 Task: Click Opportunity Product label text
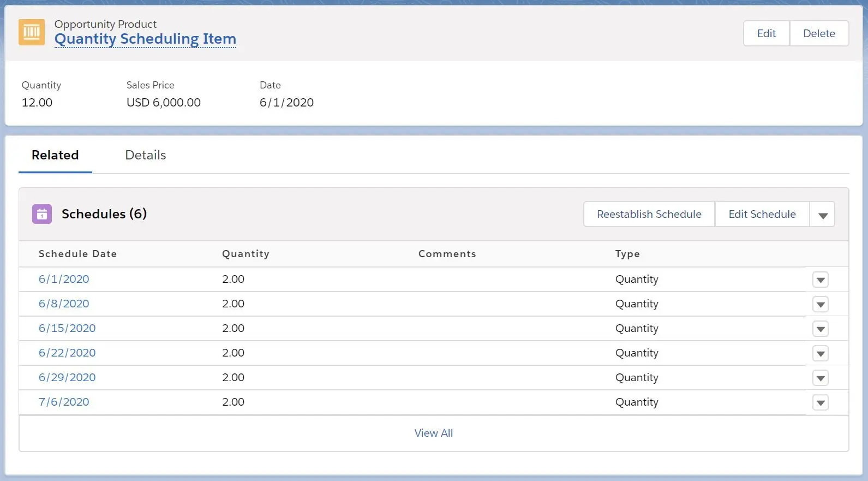[105, 24]
